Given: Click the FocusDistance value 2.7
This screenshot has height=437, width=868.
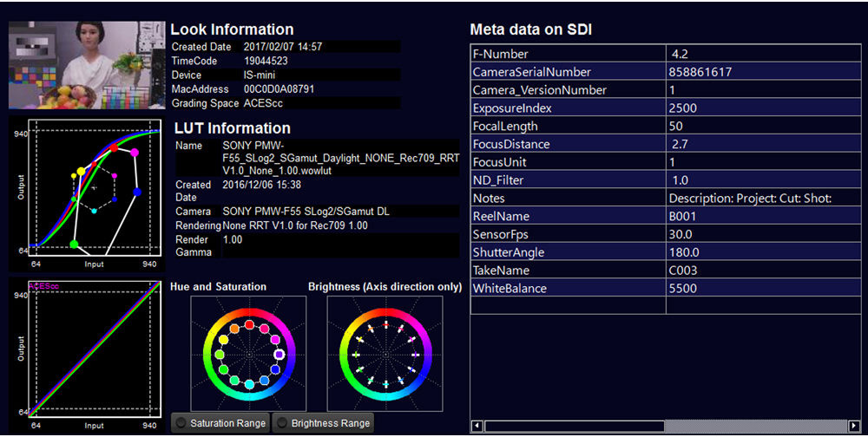Looking at the screenshot, I should (680, 145).
